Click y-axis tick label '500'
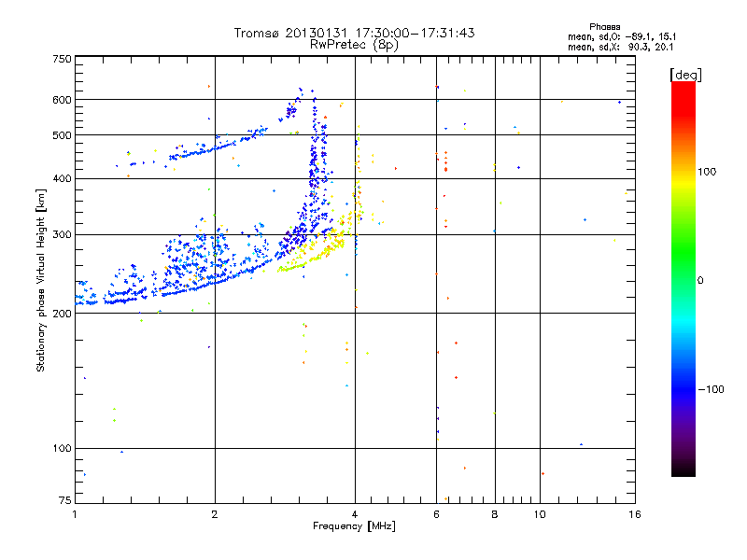747x560 pixels. pyautogui.click(x=62, y=135)
